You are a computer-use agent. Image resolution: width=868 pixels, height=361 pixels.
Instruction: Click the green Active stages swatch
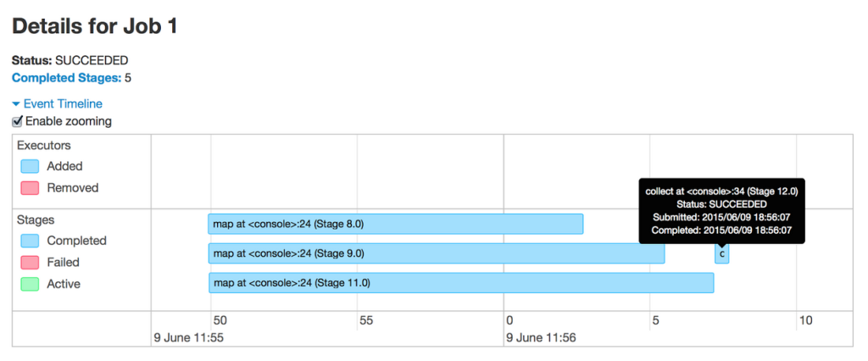(31, 285)
